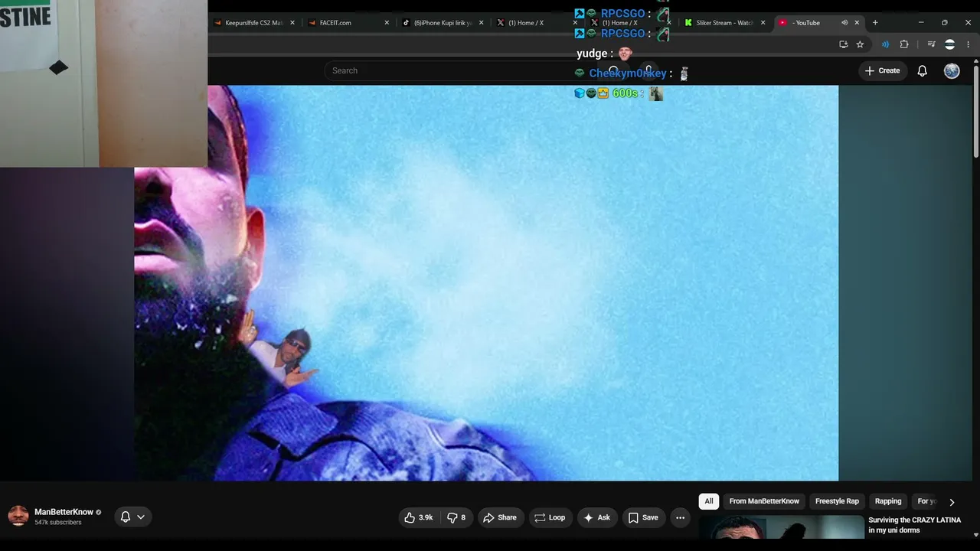
Task: Toggle Loop for the video
Action: click(x=550, y=517)
